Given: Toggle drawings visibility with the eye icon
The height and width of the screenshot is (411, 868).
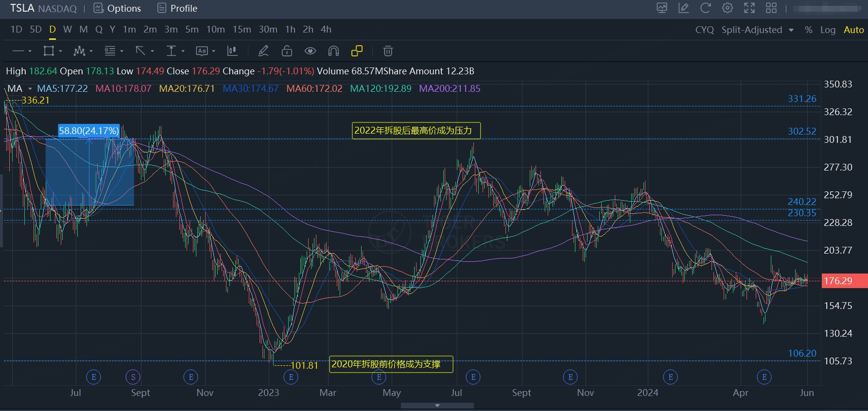Looking at the screenshot, I should (x=310, y=51).
